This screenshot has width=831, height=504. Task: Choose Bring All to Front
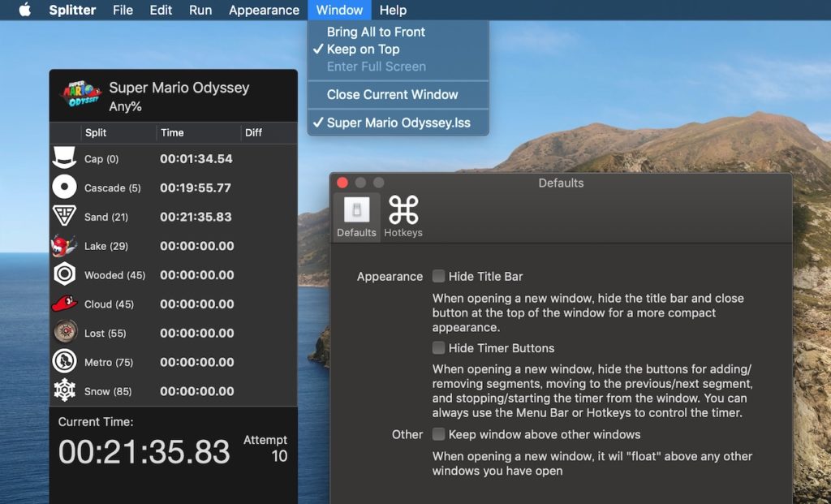(376, 32)
